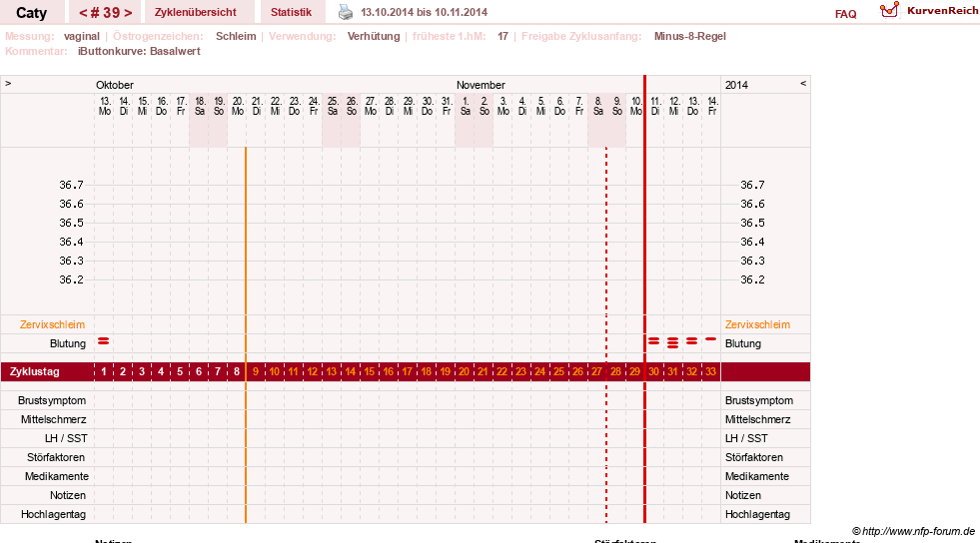This screenshot has width=980, height=543.
Task: Click date header 20. Mo
Action: pyautogui.click(x=238, y=106)
